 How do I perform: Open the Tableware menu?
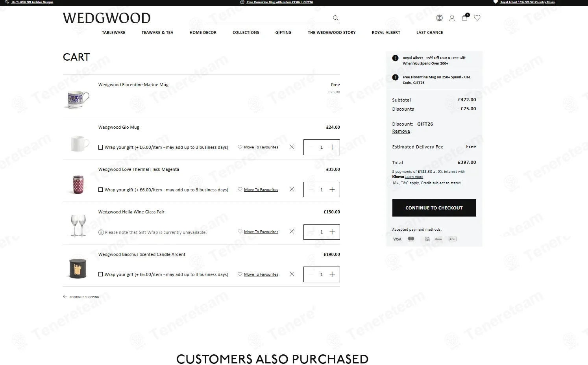click(113, 33)
